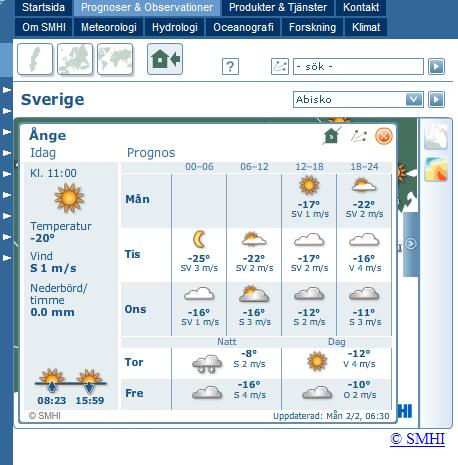Click the home location arrow icon
Image resolution: width=458 pixels, height=465 pixels.
[165, 59]
